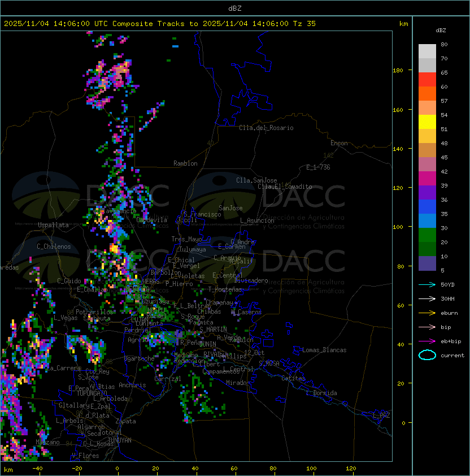Screen dimensions: 470x476
Task: Click the 54 dBZ yellow color swatch
Action: (427, 122)
